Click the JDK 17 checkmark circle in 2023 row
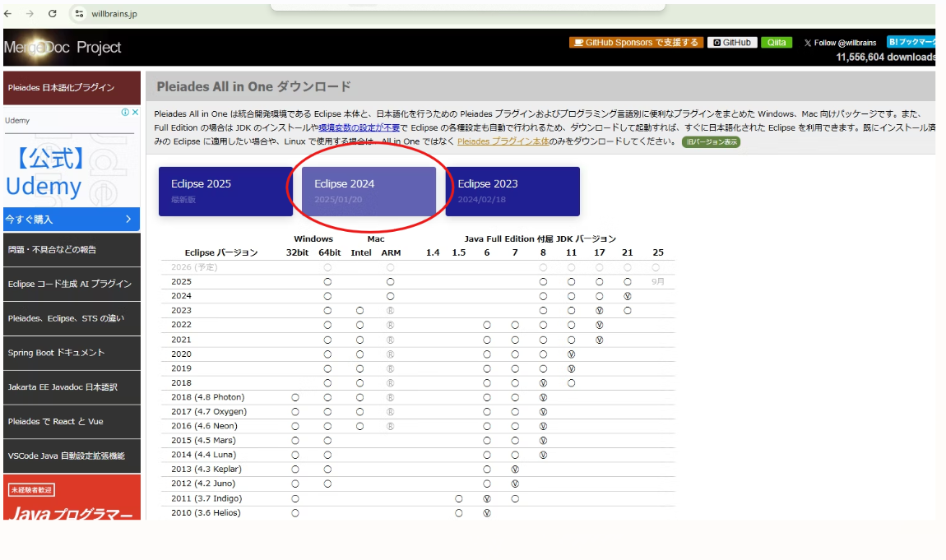 tap(599, 311)
